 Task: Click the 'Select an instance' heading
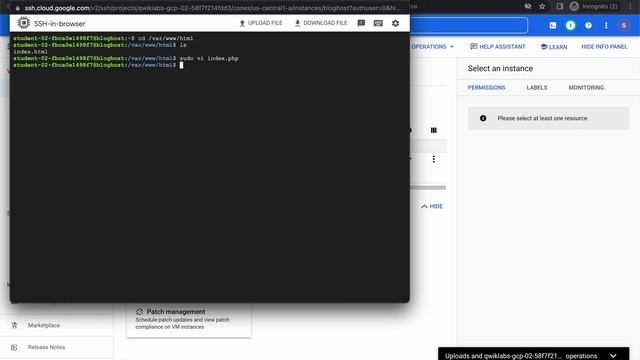500,69
